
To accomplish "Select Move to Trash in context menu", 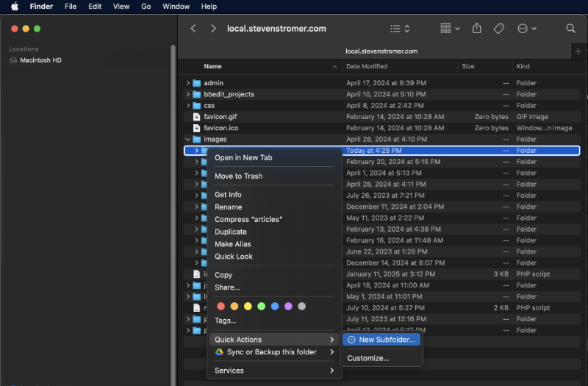I will [238, 176].
